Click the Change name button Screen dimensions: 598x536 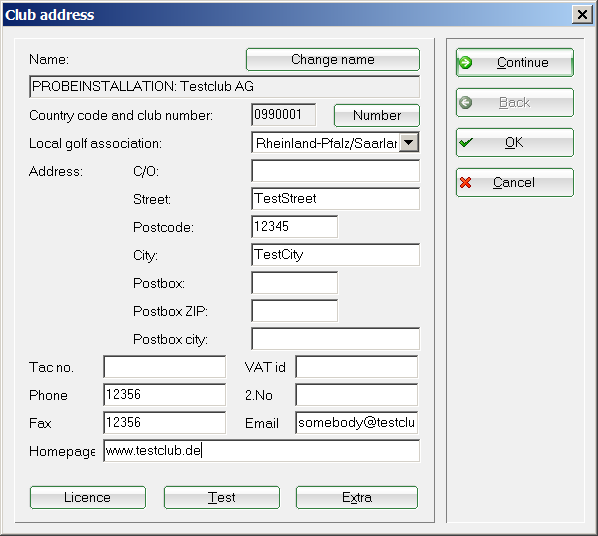[333, 60]
